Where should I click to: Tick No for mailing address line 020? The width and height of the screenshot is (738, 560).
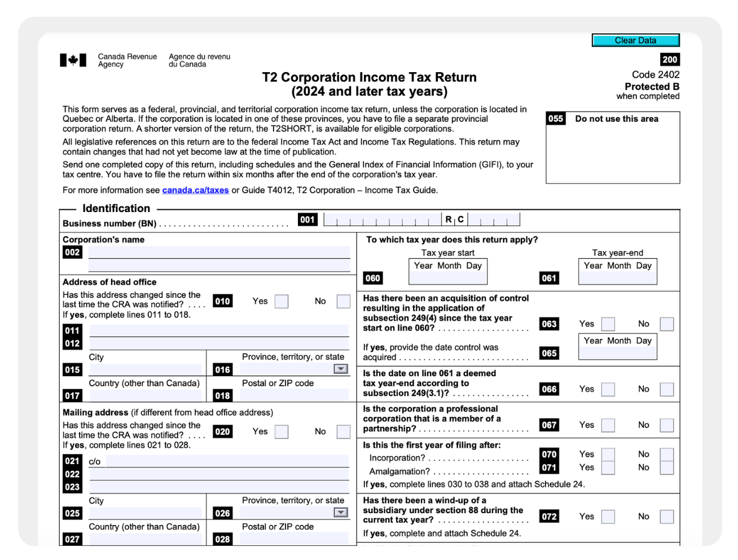click(343, 431)
